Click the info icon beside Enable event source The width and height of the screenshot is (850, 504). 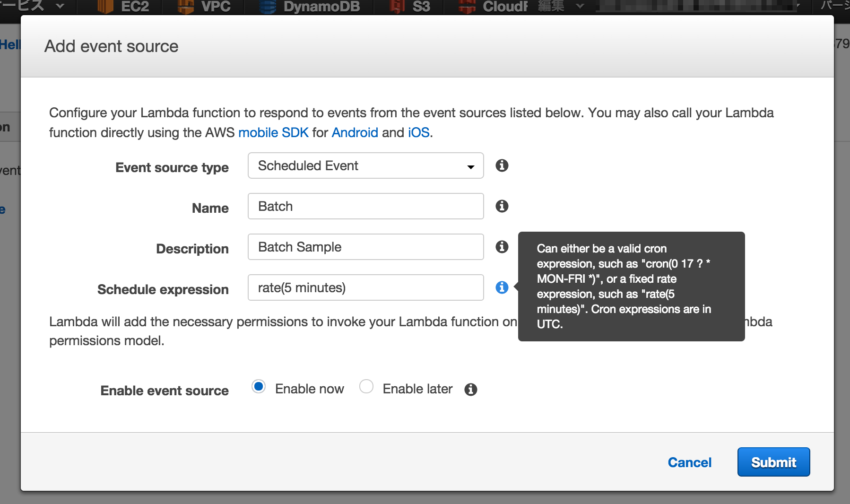click(471, 389)
